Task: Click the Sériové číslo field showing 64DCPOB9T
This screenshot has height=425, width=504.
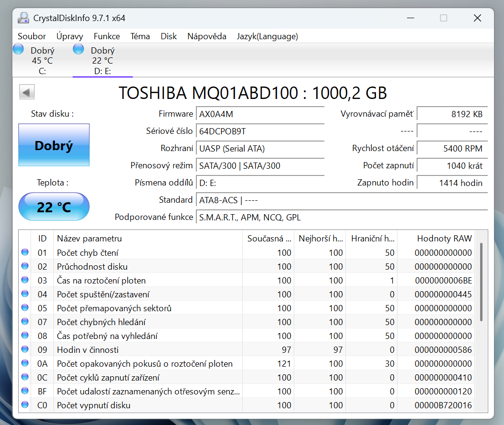Action: tap(260, 131)
